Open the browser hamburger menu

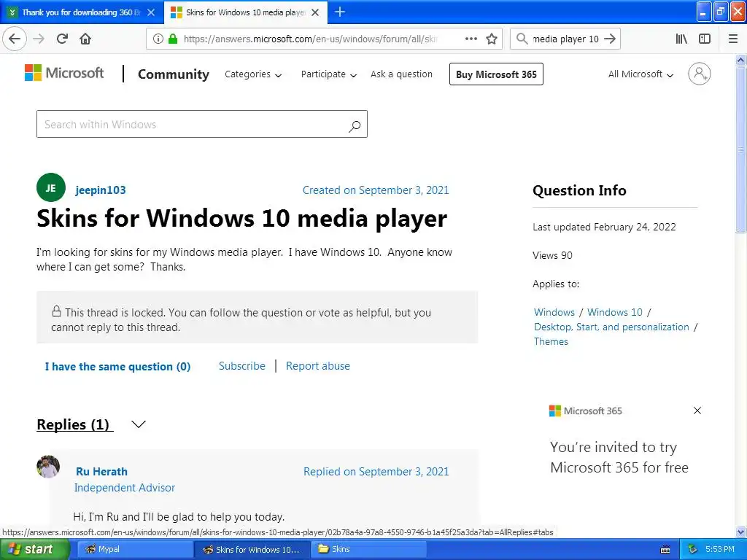click(733, 39)
